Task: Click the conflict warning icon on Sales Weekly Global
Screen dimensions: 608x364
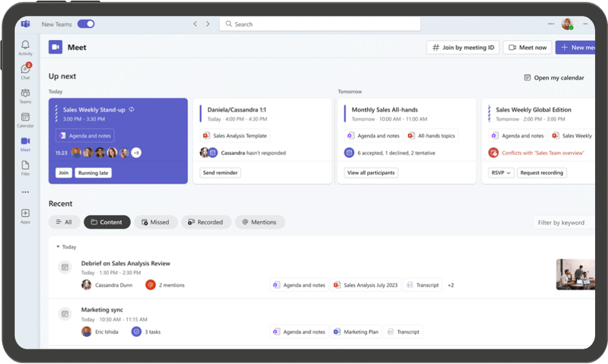Action: tap(493, 153)
